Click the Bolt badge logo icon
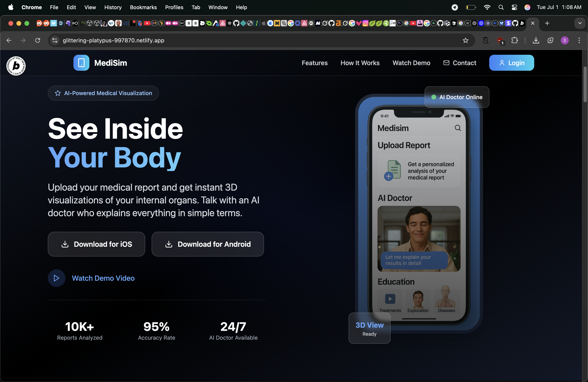This screenshot has width=588, height=382. 16,66
